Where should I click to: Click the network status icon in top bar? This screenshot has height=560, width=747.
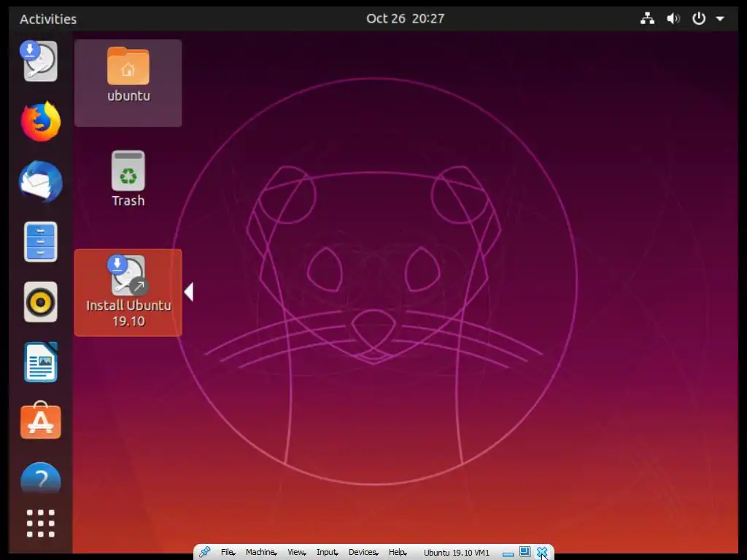pyautogui.click(x=647, y=18)
